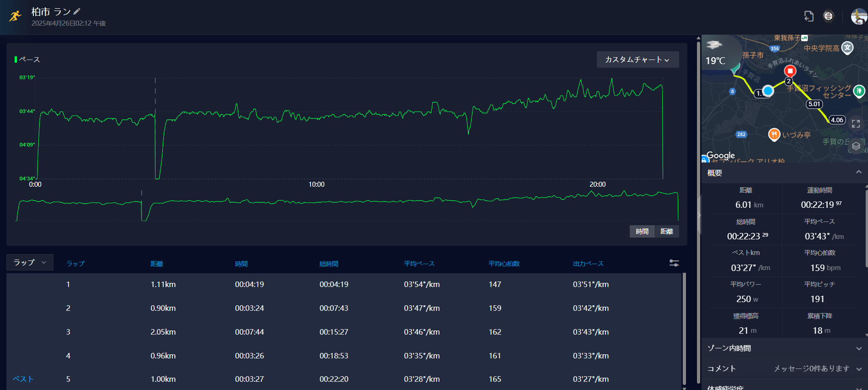Open the ラップ type dropdown
The width and height of the screenshot is (868, 390).
pos(30,262)
